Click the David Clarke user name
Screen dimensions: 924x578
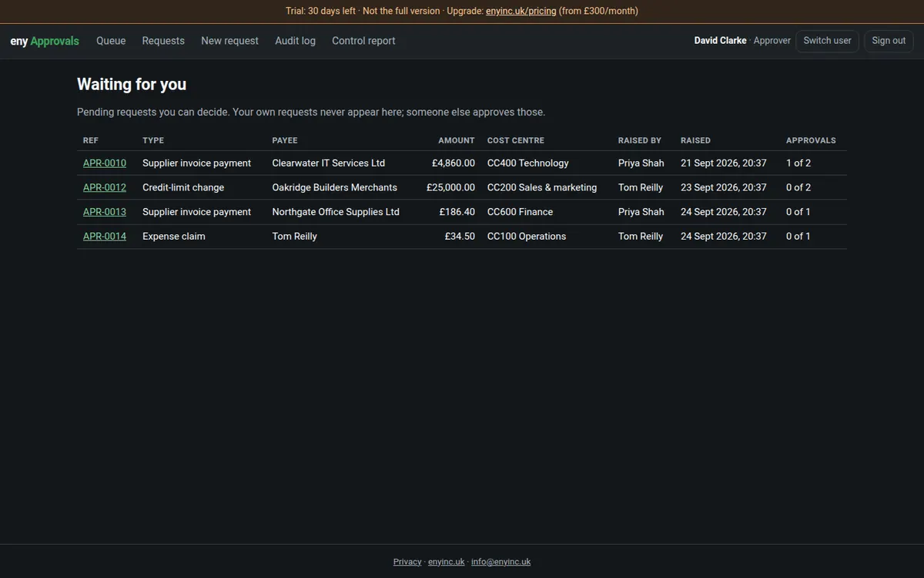pos(720,41)
